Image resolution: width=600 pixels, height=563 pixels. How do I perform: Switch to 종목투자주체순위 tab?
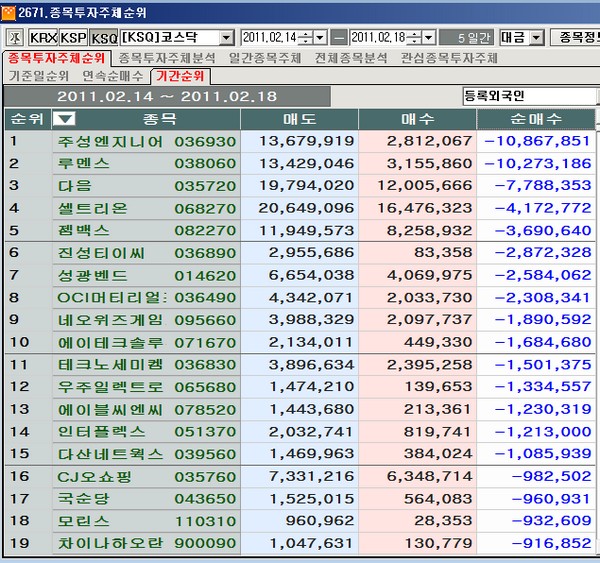[57, 58]
